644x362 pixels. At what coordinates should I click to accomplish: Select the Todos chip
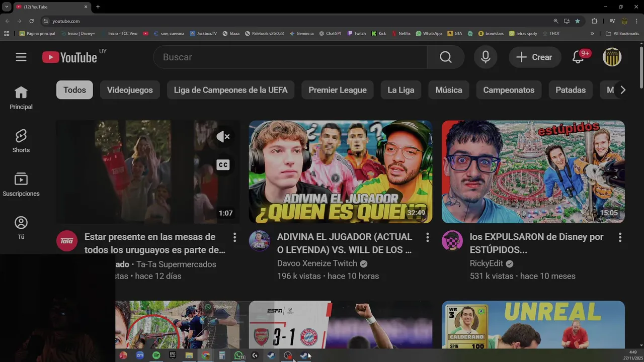pyautogui.click(x=74, y=90)
